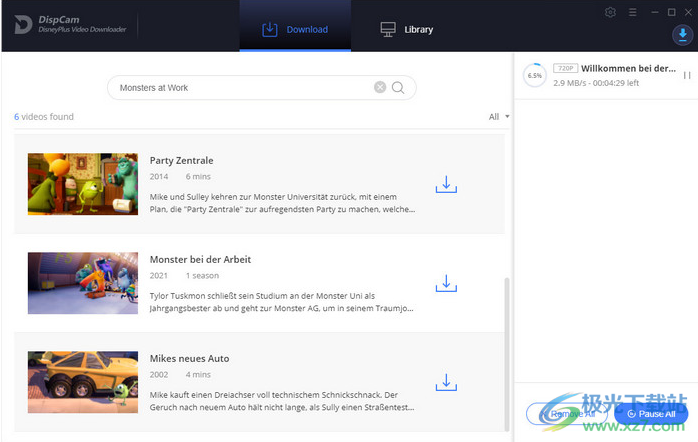698x442 pixels.
Task: Click the Remove All button
Action: point(567,414)
